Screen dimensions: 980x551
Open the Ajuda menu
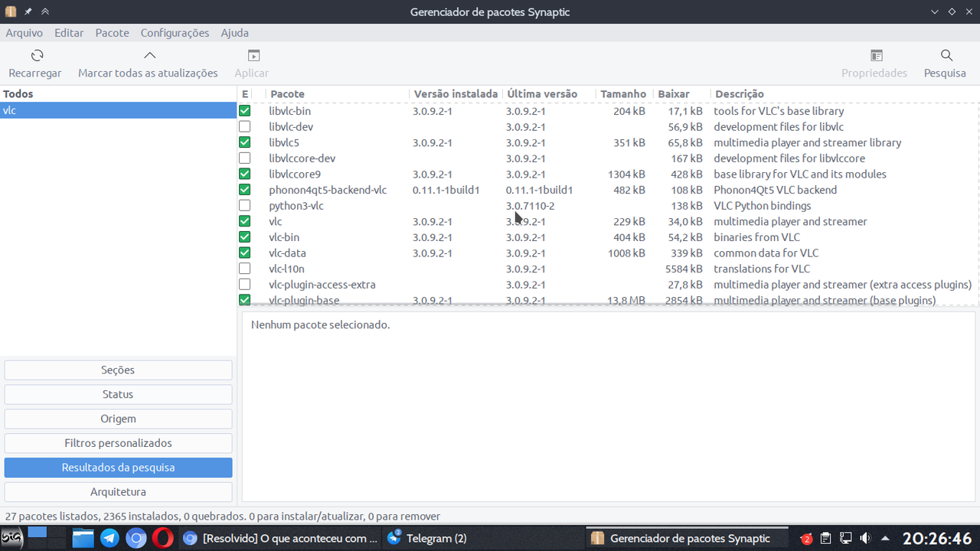[234, 33]
